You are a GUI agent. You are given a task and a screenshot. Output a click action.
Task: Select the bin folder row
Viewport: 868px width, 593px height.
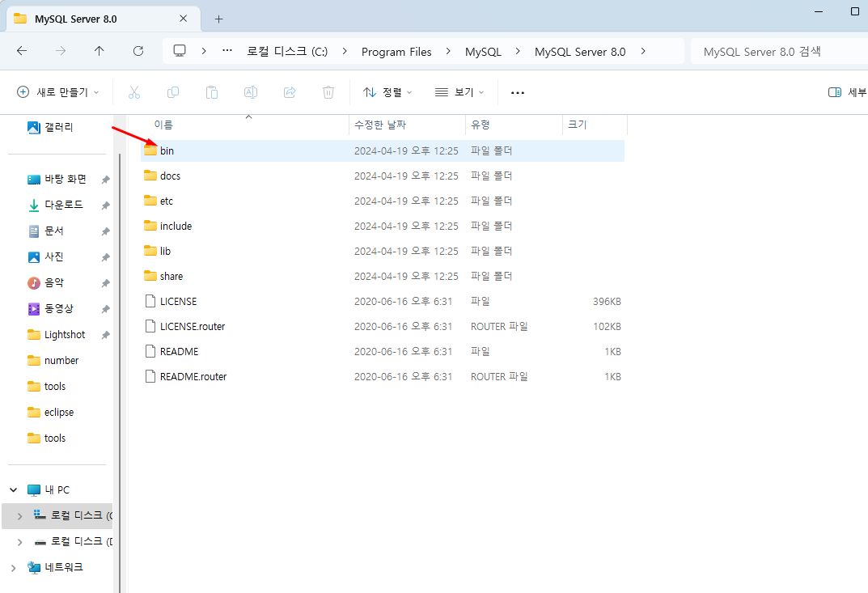click(383, 150)
